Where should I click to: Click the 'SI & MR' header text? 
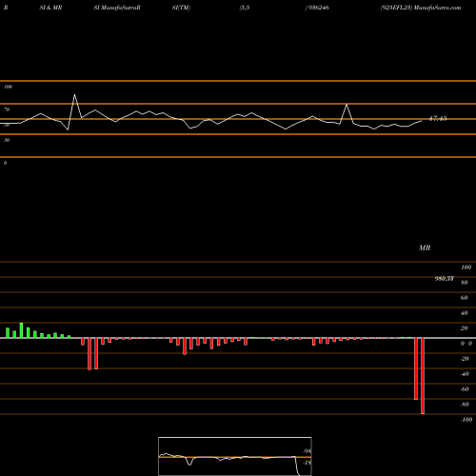[x=50, y=8]
